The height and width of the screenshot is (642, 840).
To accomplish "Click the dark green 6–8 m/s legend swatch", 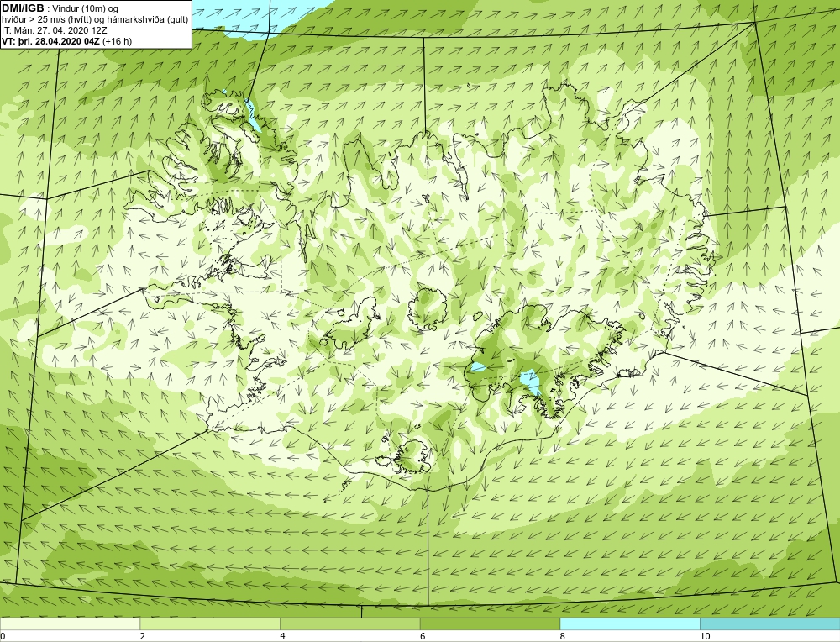I will pyautogui.click(x=490, y=624).
